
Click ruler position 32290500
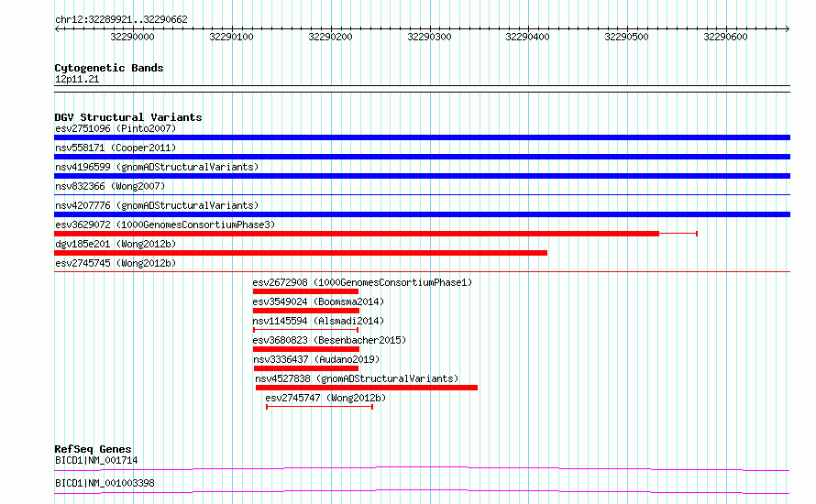[626, 37]
